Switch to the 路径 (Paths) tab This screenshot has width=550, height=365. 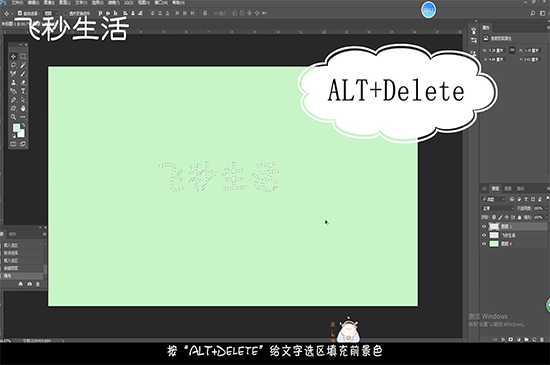click(521, 189)
